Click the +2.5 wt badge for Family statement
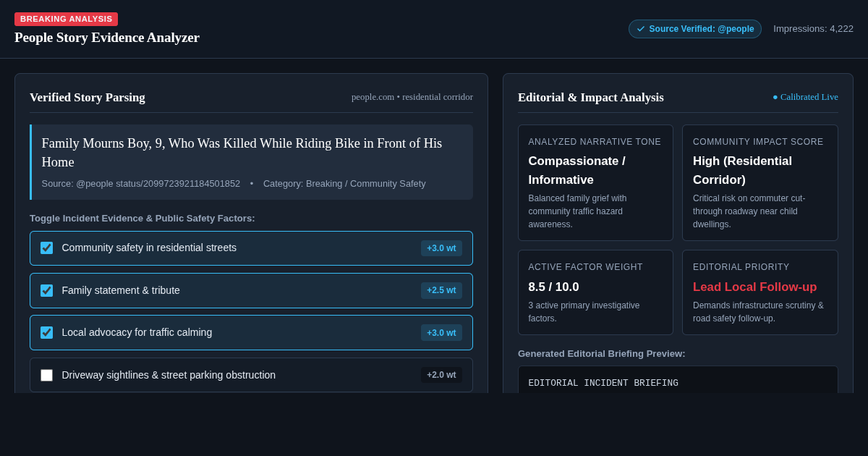868x456 pixels. point(441,290)
